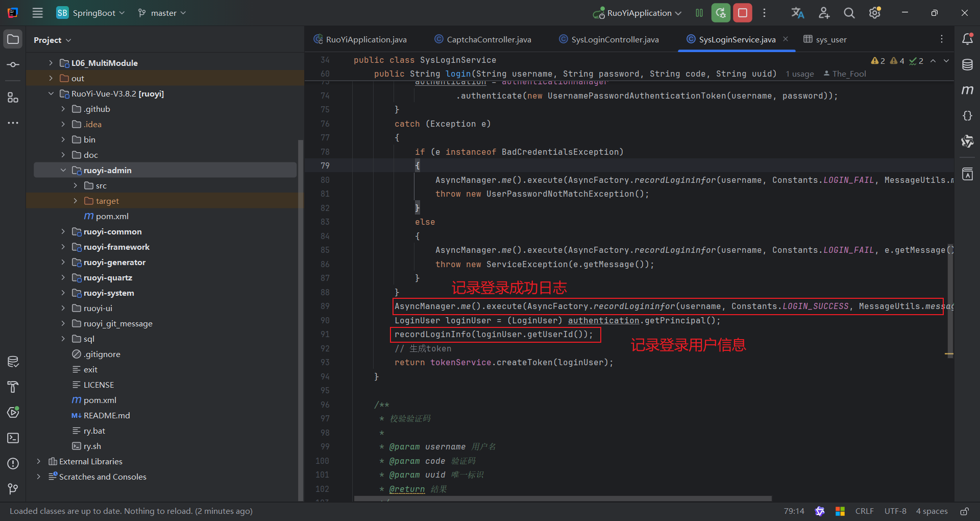Open the Project view dropdown

click(52, 40)
